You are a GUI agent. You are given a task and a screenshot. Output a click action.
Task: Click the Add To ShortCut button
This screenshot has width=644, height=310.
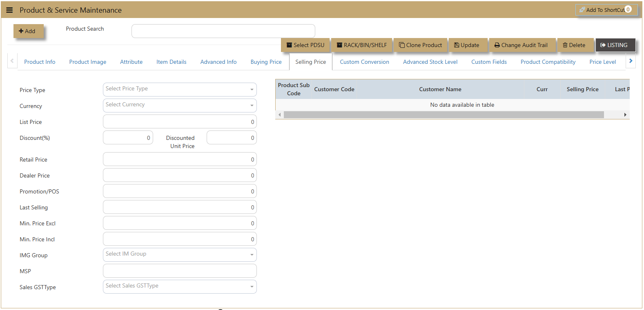606,10
